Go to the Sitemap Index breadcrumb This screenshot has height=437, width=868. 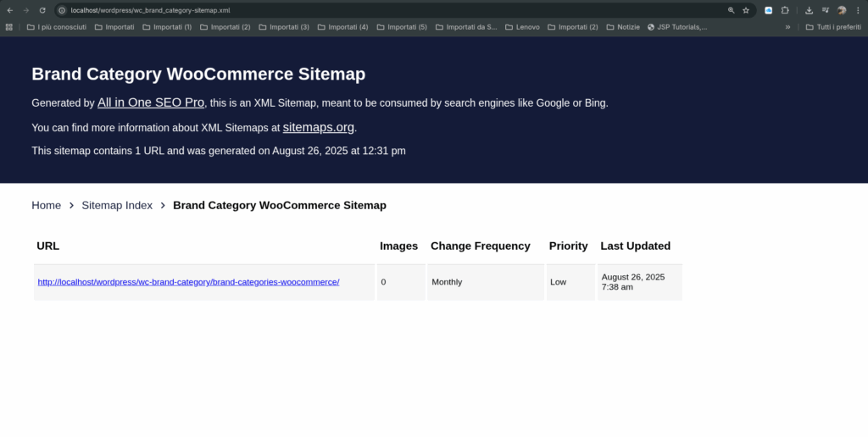117,205
